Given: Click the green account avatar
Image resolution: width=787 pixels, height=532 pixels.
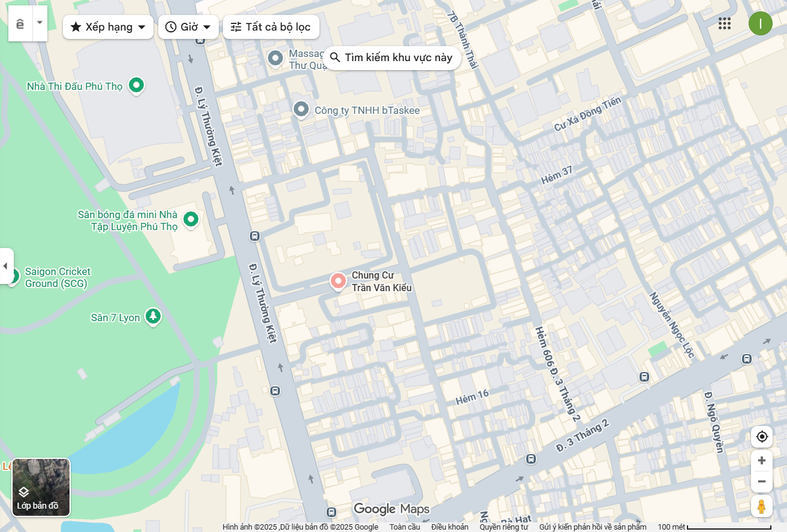Looking at the screenshot, I should 761,23.
